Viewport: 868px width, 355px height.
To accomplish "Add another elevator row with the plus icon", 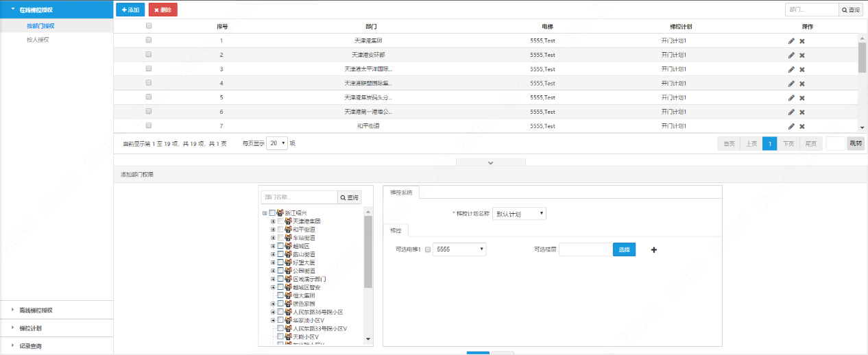I will [x=653, y=249].
